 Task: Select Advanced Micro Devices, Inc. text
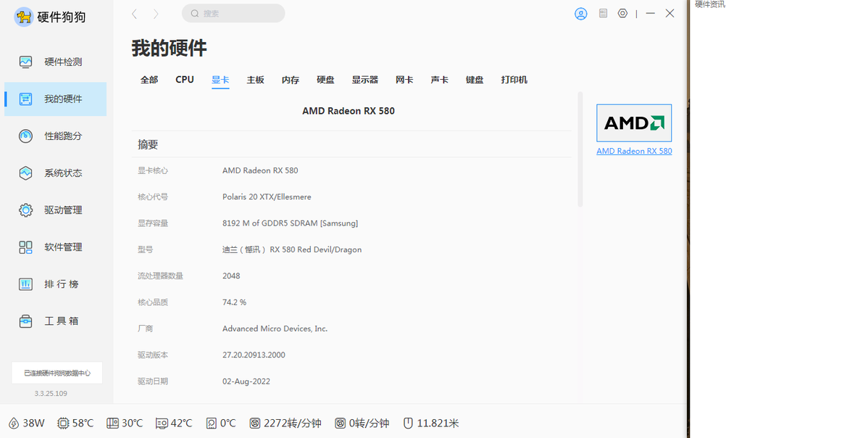point(275,328)
